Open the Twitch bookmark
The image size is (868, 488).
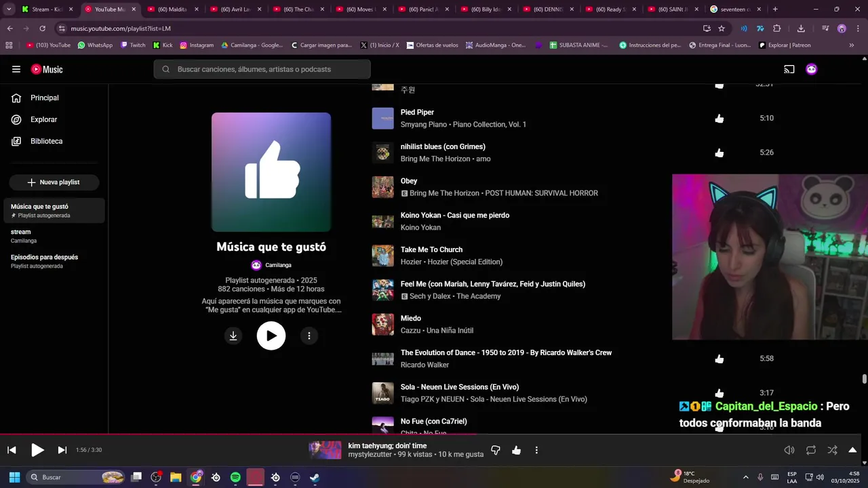tap(133, 45)
